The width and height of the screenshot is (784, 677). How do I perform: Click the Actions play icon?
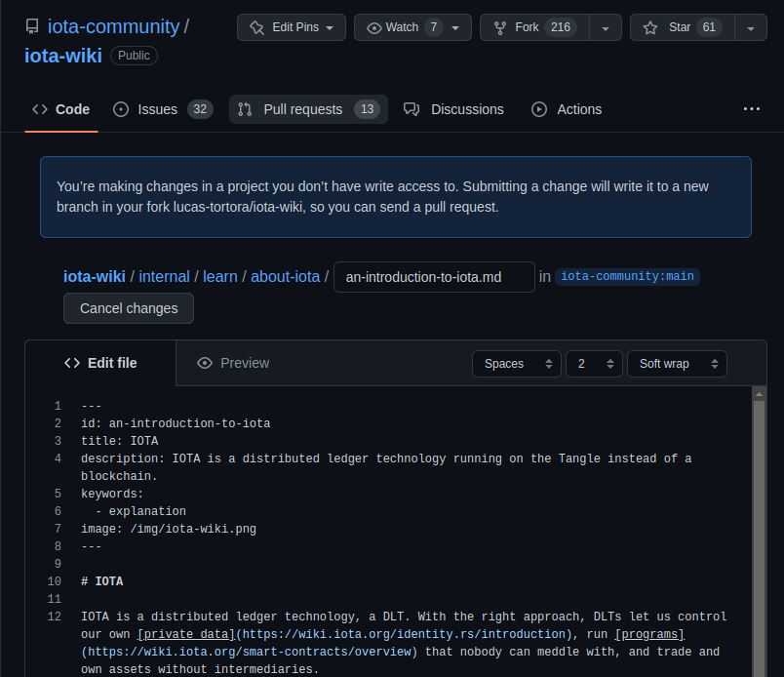539,109
